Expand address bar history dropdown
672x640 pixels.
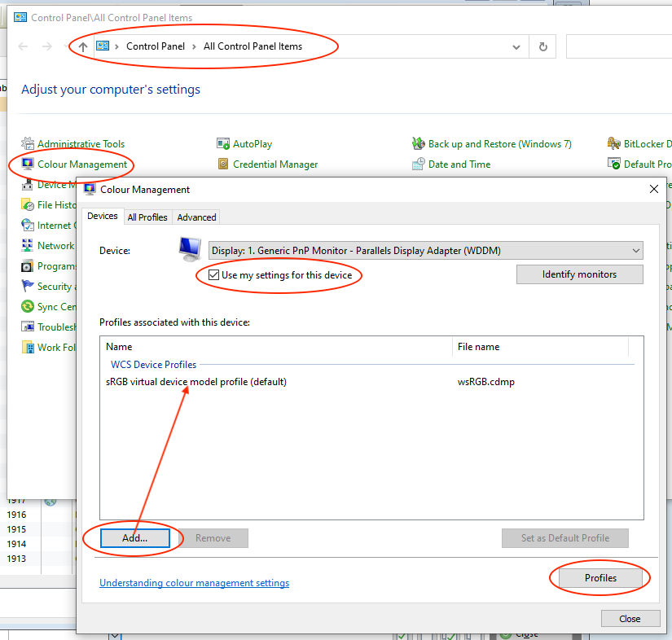(x=516, y=46)
